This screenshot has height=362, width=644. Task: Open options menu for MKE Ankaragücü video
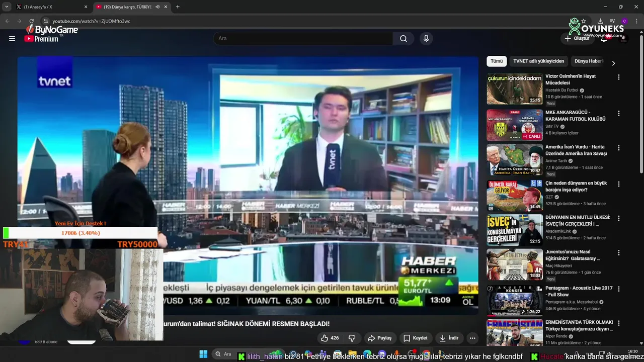click(619, 114)
